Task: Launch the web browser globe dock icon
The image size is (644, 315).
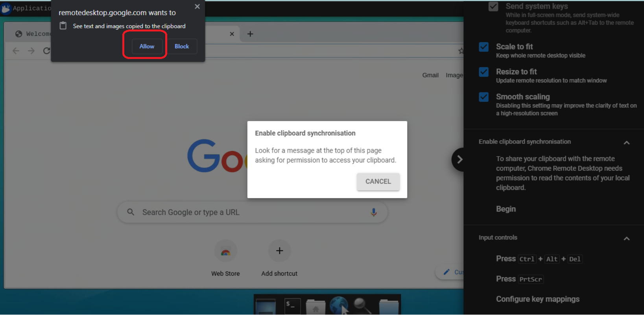Action: (x=339, y=306)
